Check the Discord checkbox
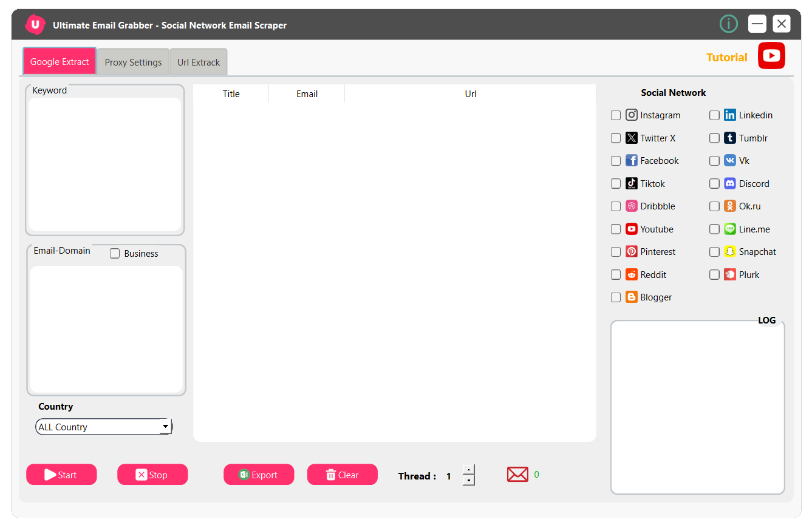 (x=714, y=183)
